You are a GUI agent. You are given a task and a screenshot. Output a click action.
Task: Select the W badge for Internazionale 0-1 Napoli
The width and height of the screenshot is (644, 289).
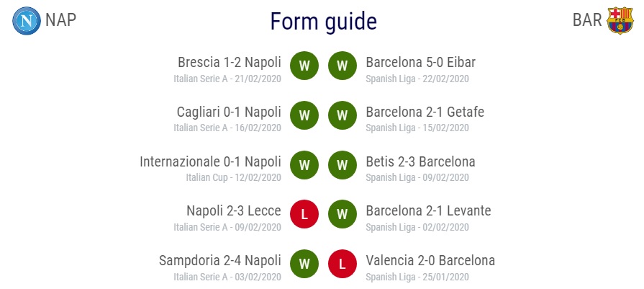[304, 165]
